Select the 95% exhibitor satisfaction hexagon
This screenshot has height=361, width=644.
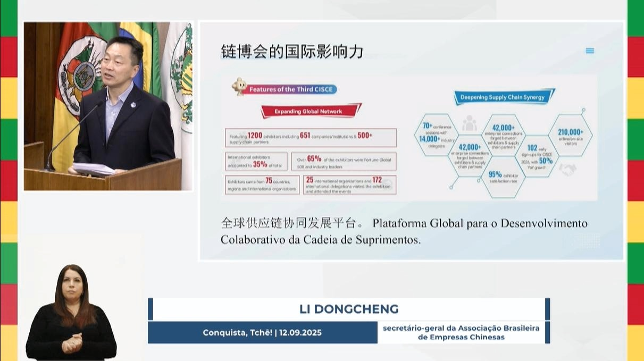coord(503,177)
